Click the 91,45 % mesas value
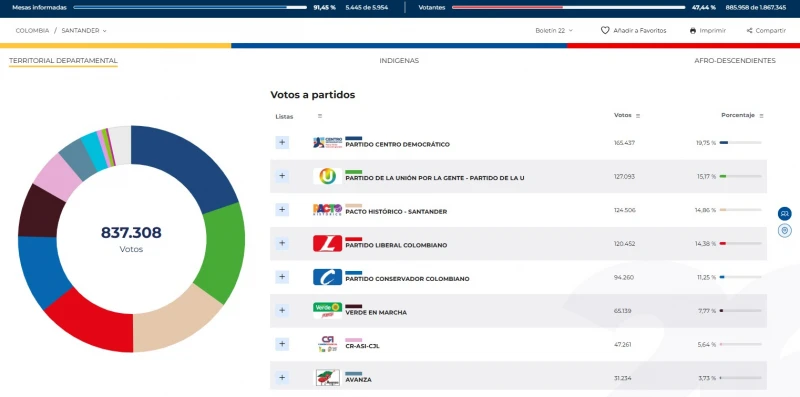The width and height of the screenshot is (800, 397). pyautogui.click(x=324, y=8)
